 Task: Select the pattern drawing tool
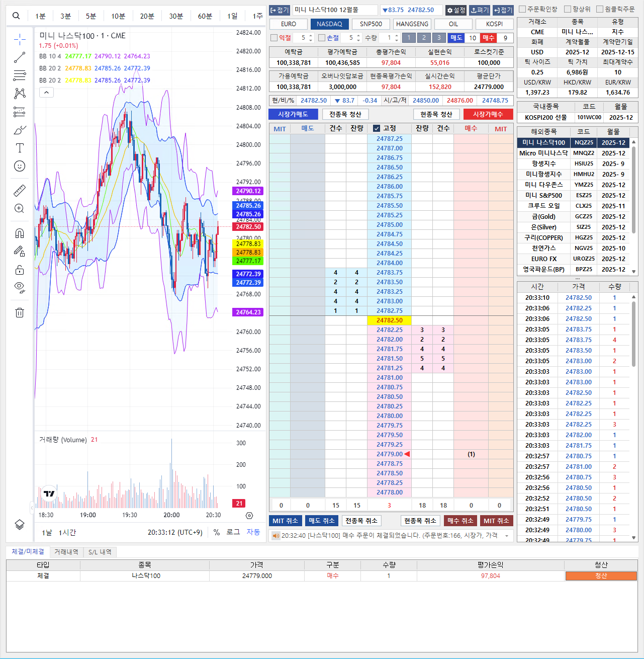pos(20,94)
